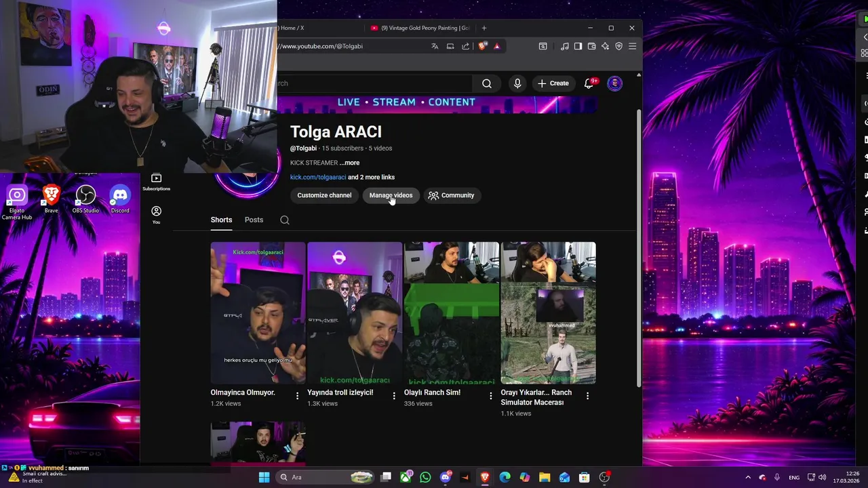Image resolution: width=868 pixels, height=488 pixels.
Task: Open the Xbox app in taskbar
Action: pyautogui.click(x=406, y=477)
